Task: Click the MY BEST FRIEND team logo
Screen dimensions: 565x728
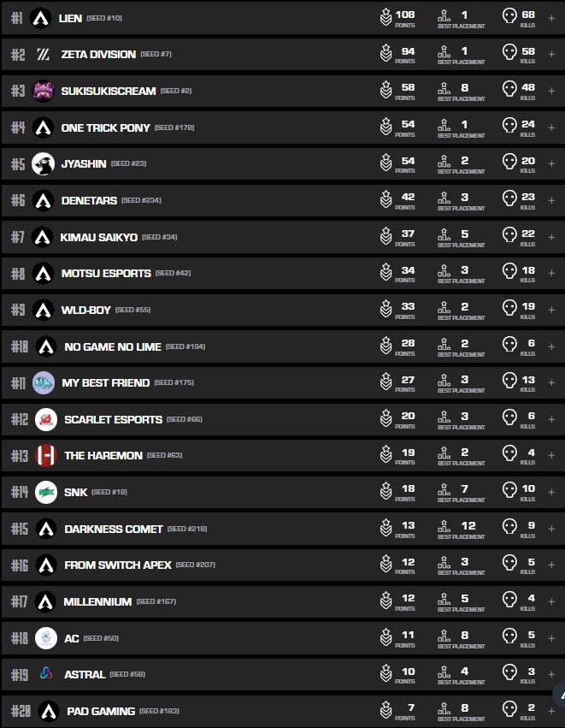Action: 44,382
